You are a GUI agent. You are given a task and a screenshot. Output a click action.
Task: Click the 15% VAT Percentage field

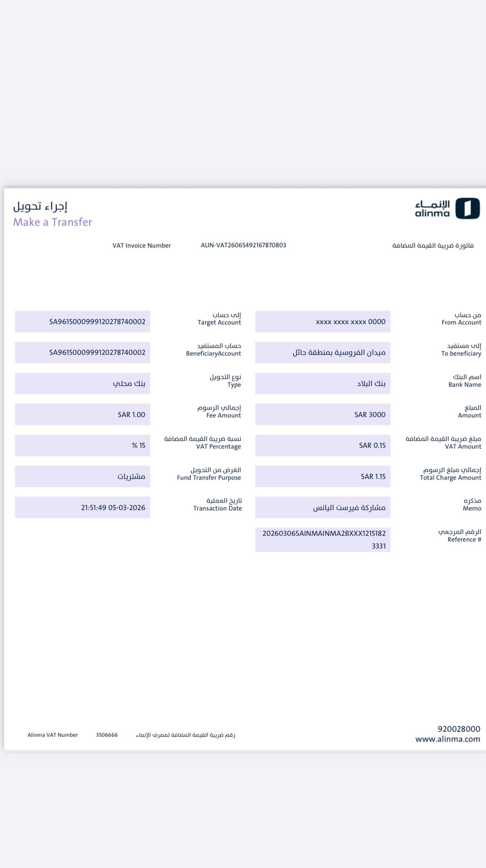point(83,445)
